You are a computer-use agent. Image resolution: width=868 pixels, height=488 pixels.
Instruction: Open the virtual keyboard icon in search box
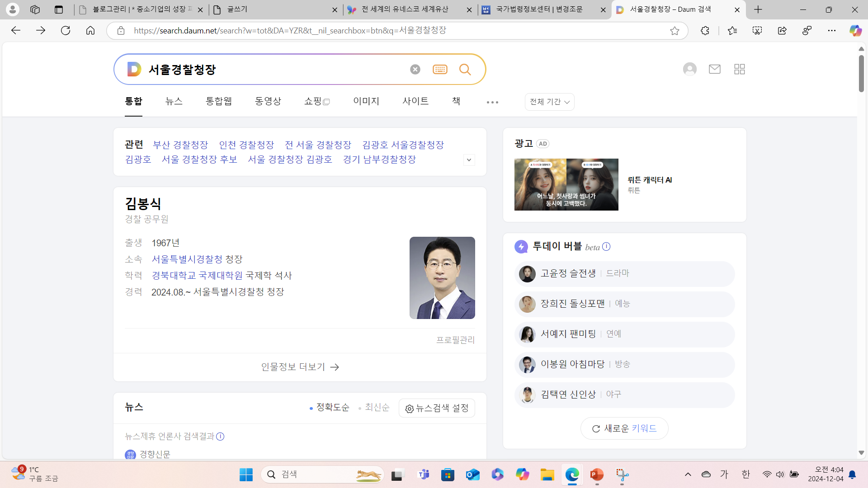click(x=440, y=69)
